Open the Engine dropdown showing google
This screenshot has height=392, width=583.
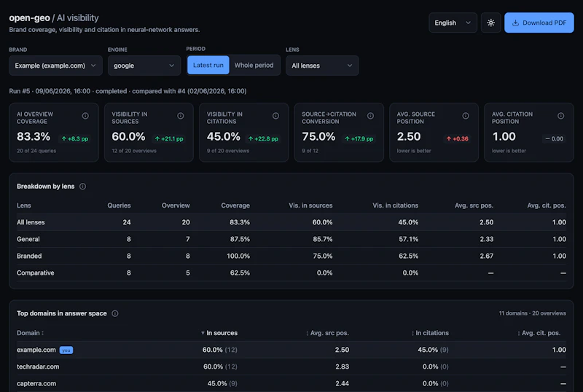click(144, 66)
